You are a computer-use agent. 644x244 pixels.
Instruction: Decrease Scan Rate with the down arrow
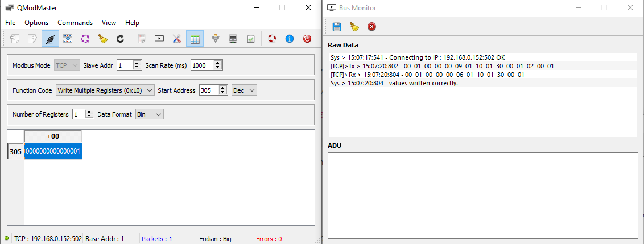pyautogui.click(x=218, y=67)
